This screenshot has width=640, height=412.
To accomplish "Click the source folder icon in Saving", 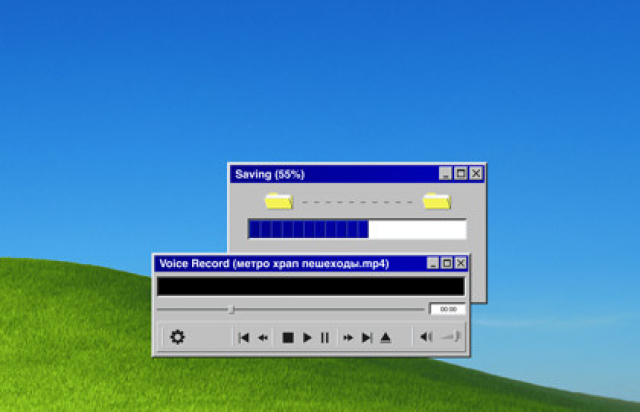I will (279, 201).
